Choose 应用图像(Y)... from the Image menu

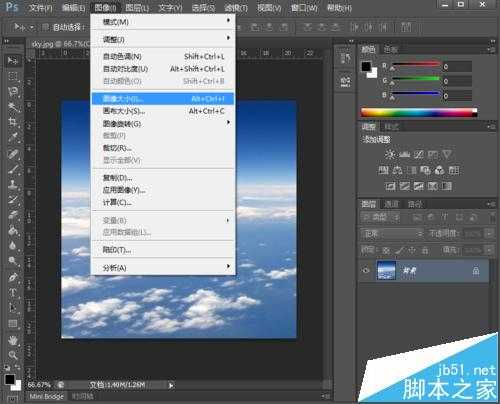pyautogui.click(x=163, y=190)
